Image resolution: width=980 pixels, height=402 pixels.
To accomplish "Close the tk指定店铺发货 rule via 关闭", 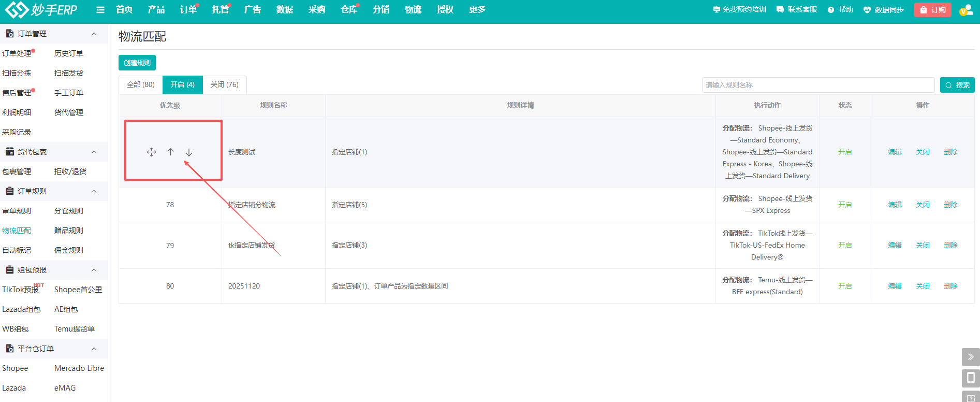I will [x=923, y=245].
